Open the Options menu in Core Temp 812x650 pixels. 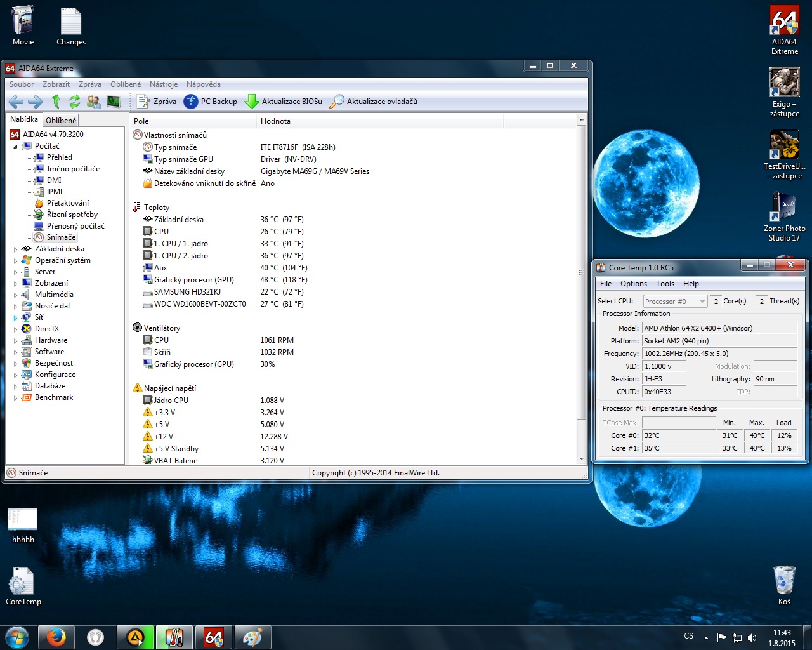click(x=633, y=284)
